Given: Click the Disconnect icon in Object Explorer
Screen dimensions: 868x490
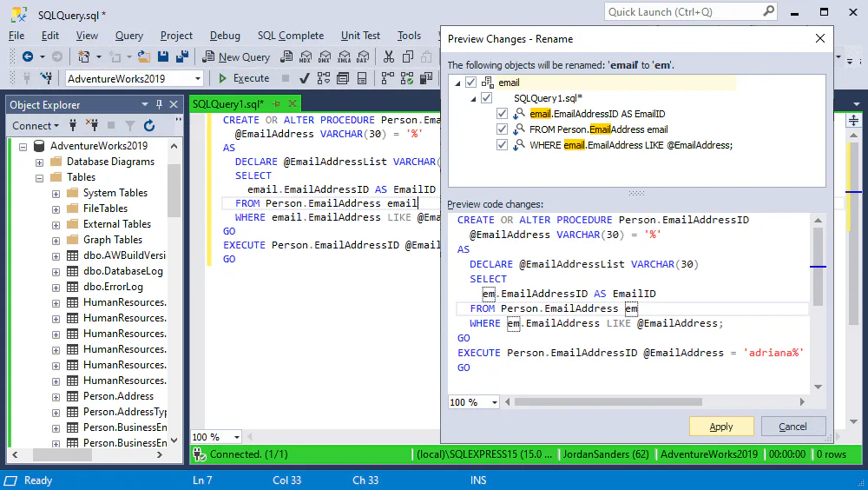Looking at the screenshot, I should [x=92, y=125].
